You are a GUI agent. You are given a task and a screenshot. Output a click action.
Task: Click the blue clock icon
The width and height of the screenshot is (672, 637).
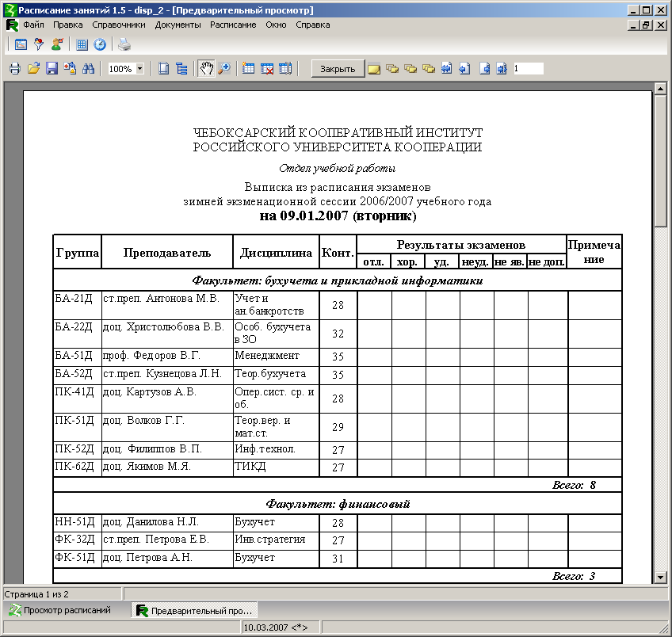pyautogui.click(x=100, y=44)
